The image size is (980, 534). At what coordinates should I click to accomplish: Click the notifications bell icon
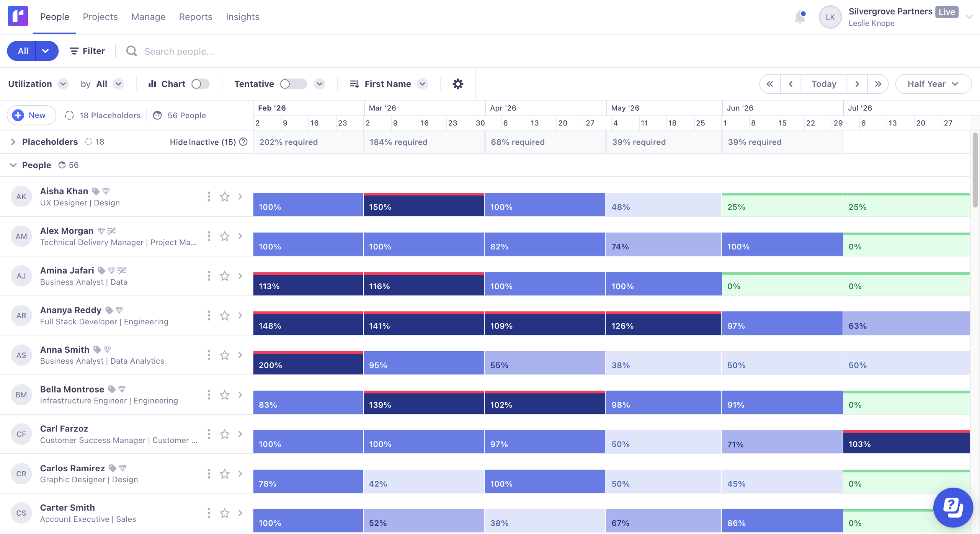(800, 17)
